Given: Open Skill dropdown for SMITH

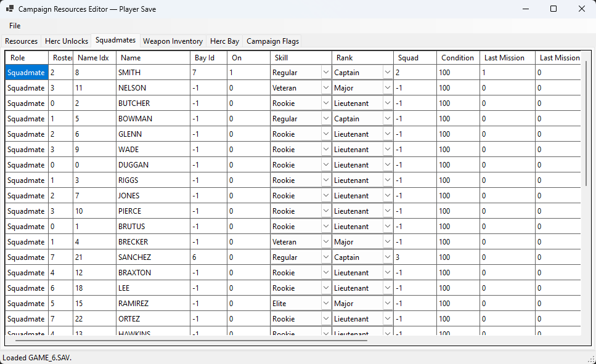Looking at the screenshot, I should [326, 72].
